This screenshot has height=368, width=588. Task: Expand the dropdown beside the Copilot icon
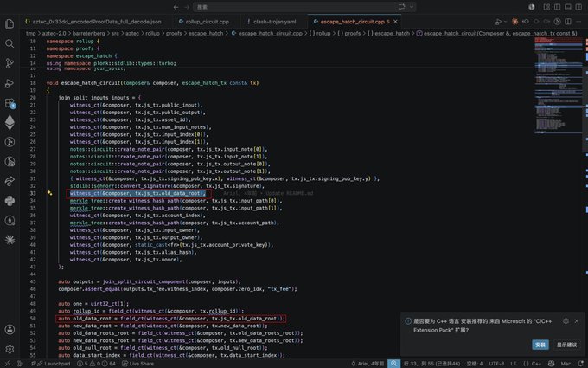tap(412, 7)
